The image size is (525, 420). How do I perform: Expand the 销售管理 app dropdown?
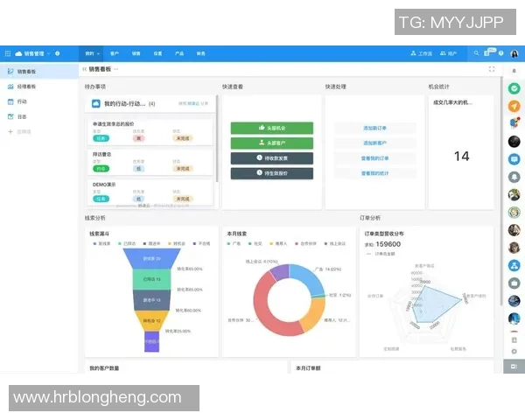point(48,53)
